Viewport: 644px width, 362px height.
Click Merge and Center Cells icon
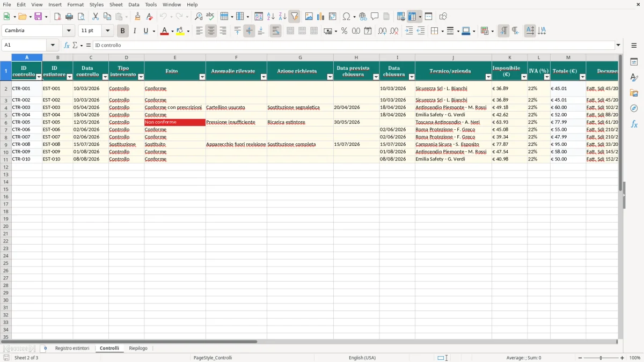point(290,31)
